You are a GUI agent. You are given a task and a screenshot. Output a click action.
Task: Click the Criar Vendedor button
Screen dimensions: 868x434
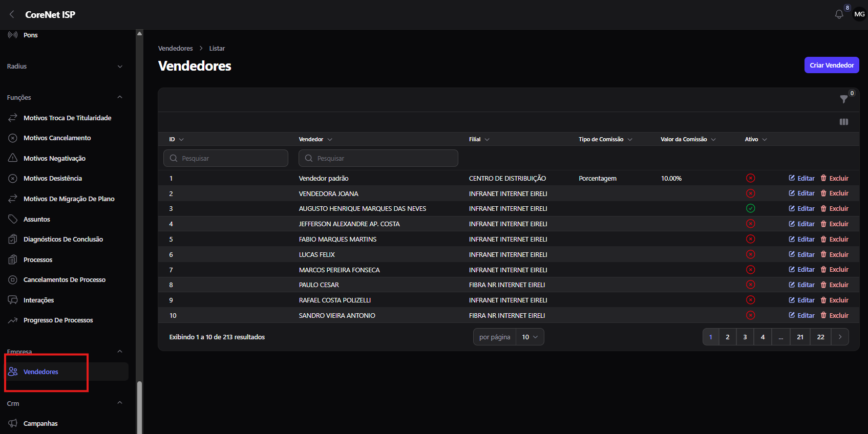pos(832,65)
